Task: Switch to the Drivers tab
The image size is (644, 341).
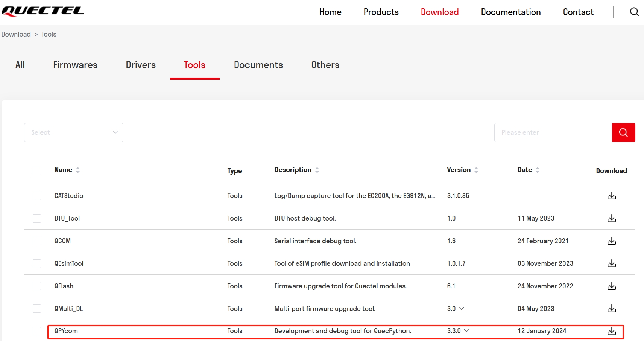Action: [141, 65]
